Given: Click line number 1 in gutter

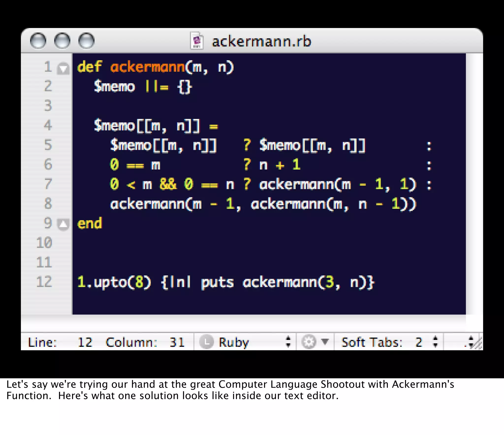Looking at the screenshot, I should coord(48,67).
